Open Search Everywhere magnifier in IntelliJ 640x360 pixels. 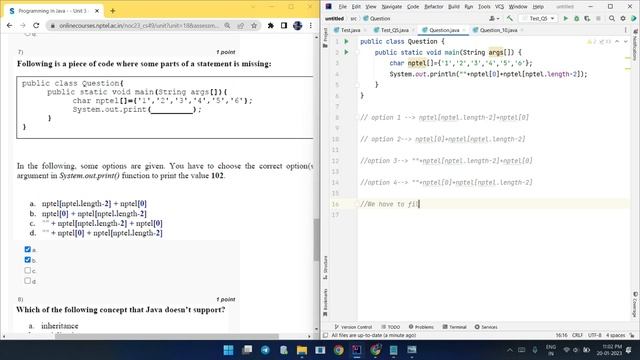tap(612, 18)
